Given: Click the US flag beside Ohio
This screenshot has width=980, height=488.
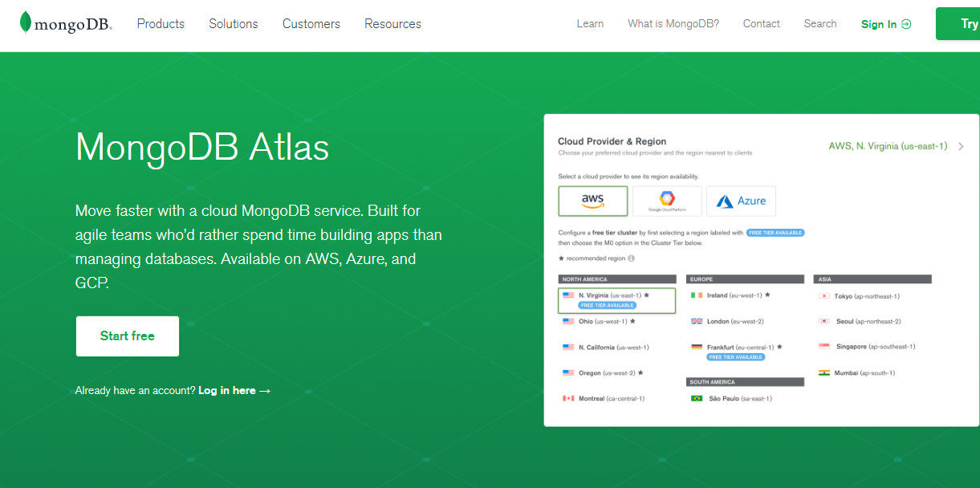Looking at the screenshot, I should tap(568, 321).
